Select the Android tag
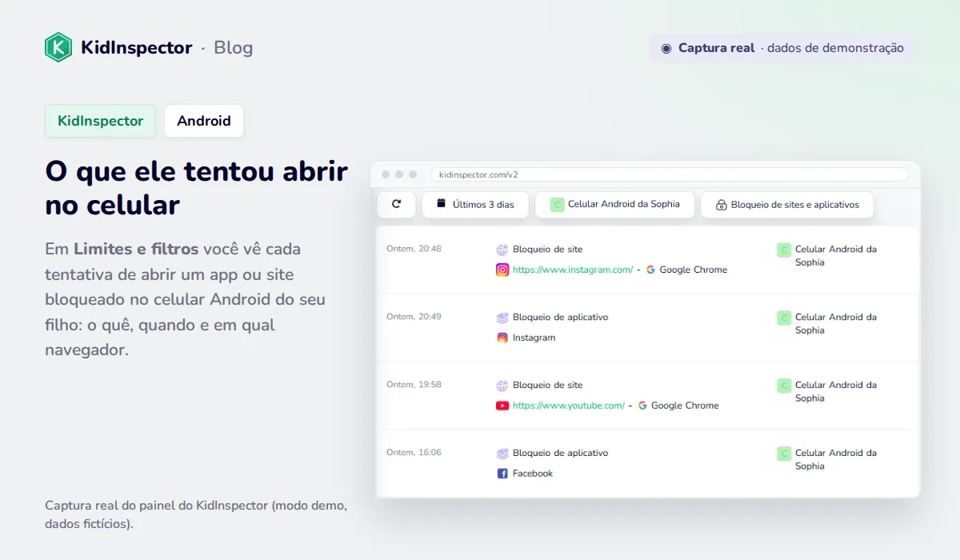 pyautogui.click(x=204, y=121)
